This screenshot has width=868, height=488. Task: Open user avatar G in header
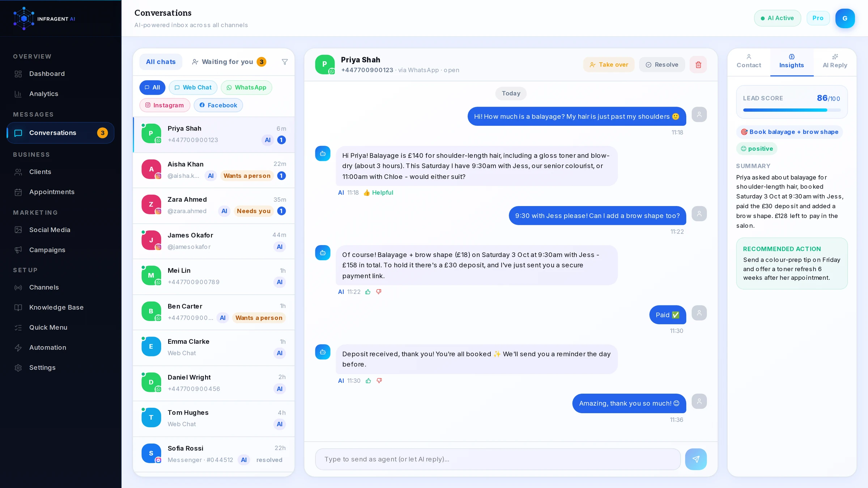[845, 18]
